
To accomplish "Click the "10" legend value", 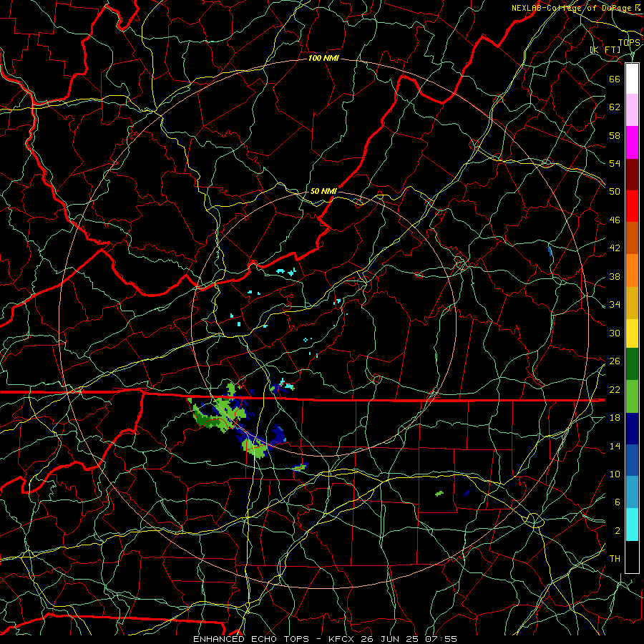I will 615,474.
